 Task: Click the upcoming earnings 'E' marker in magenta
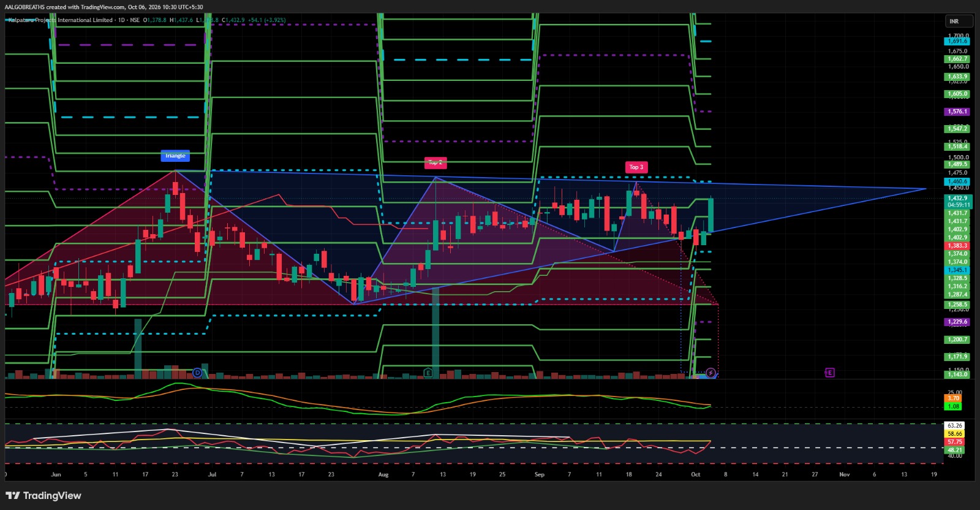830,373
